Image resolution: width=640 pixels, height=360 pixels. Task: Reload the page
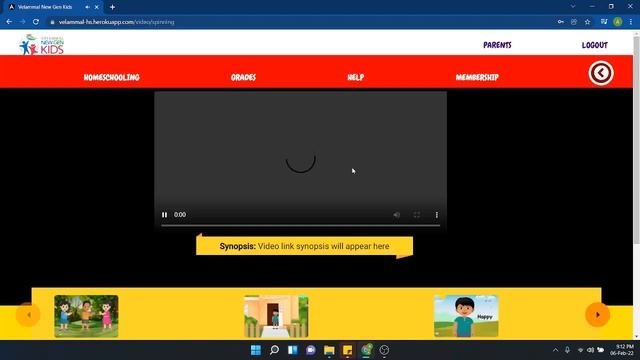36,22
